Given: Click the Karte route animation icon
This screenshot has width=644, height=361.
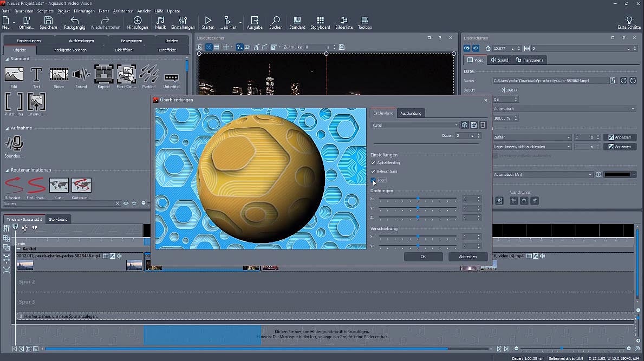Looking at the screenshot, I should 58,186.
